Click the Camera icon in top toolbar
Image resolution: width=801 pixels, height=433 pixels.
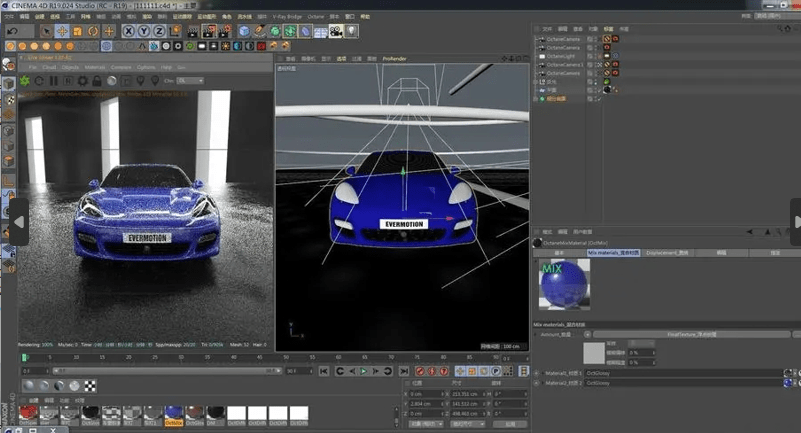coord(336,32)
